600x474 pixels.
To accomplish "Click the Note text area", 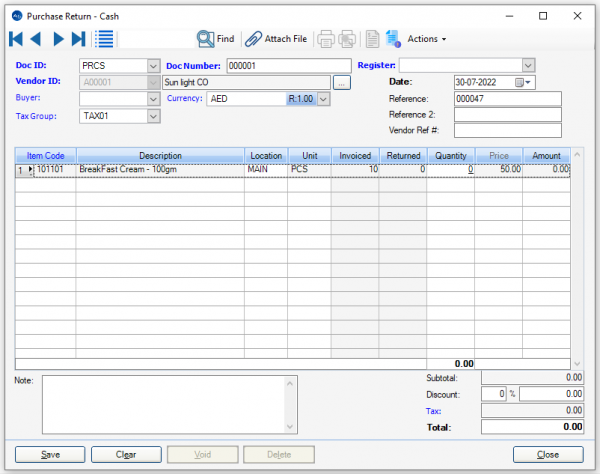I will 163,404.
